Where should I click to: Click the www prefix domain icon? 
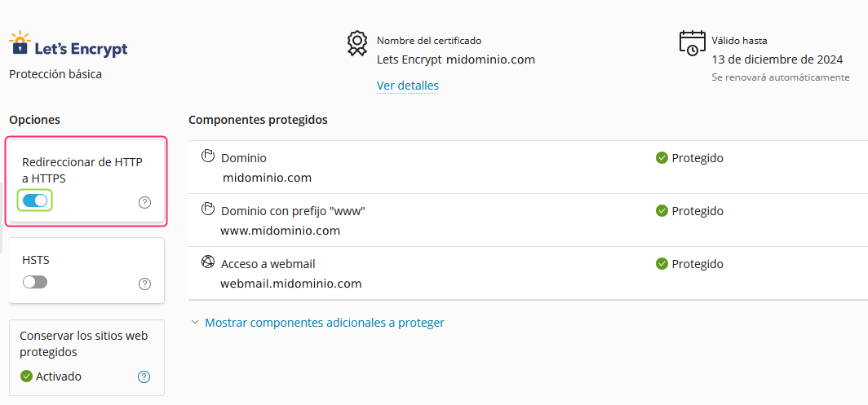[x=207, y=209]
